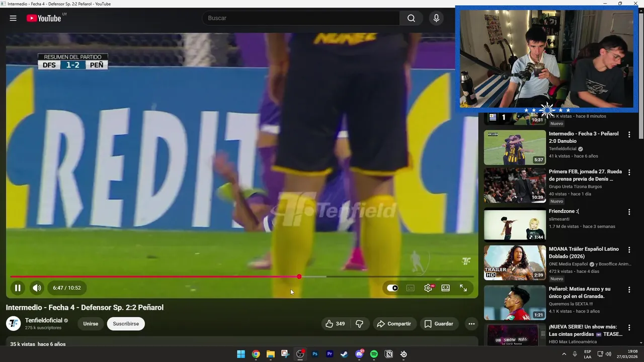644x362 pixels.
Task: Open Steam from taskbar
Action: tap(344, 354)
